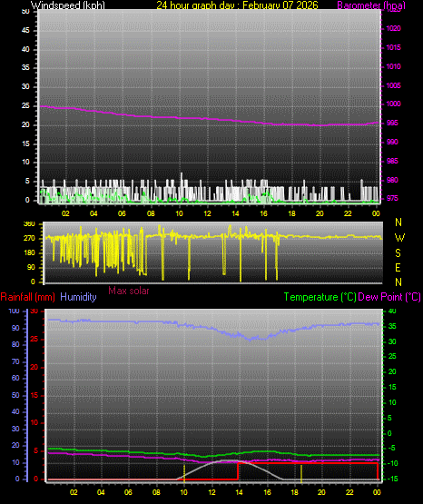Click the "E" compass direction label
The width and height of the screenshot is (423, 504).
[398, 267]
